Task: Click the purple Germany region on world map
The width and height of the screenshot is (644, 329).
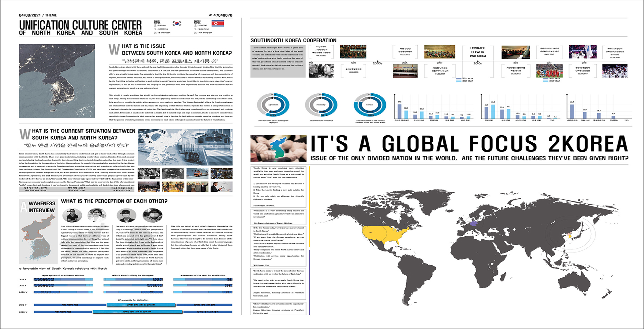Action: (474, 223)
